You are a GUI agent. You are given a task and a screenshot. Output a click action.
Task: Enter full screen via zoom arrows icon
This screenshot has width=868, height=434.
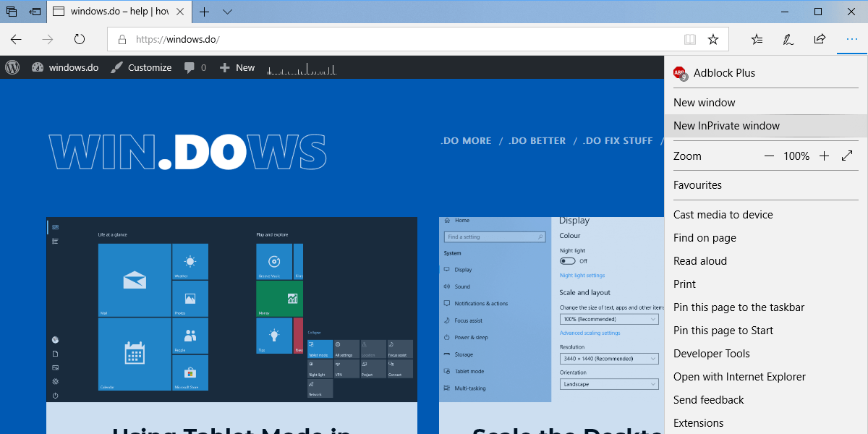coord(848,156)
